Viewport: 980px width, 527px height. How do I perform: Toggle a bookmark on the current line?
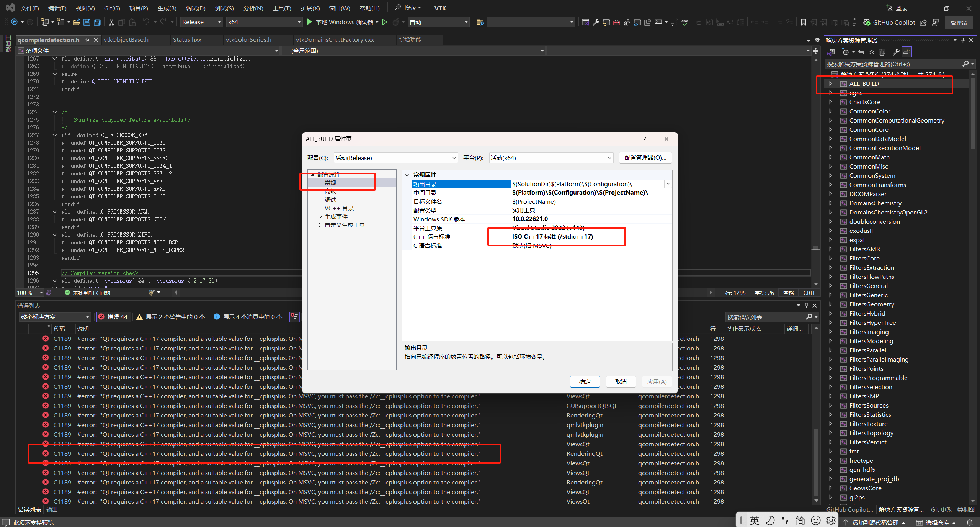click(x=804, y=22)
